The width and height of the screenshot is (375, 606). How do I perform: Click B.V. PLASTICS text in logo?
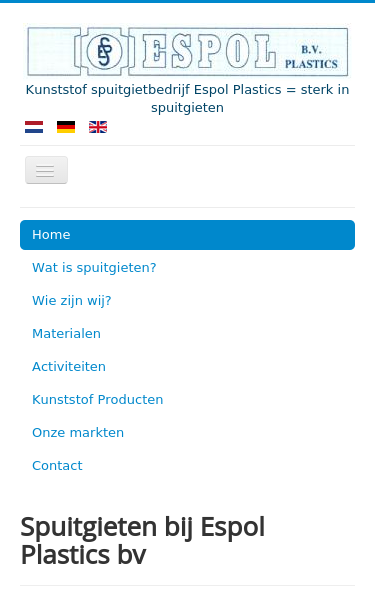coord(311,57)
